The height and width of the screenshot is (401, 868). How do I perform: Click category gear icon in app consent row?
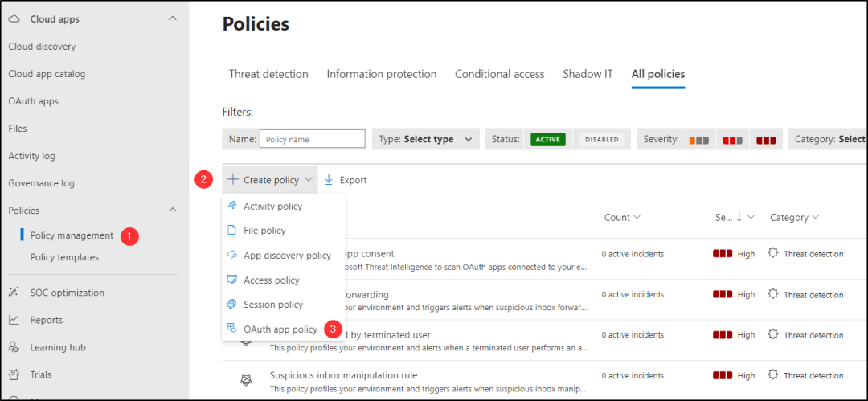[773, 253]
